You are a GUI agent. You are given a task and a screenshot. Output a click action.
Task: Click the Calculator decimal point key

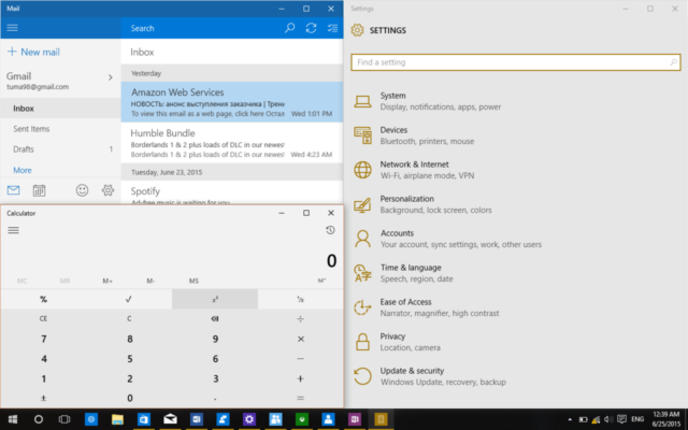pos(215,398)
